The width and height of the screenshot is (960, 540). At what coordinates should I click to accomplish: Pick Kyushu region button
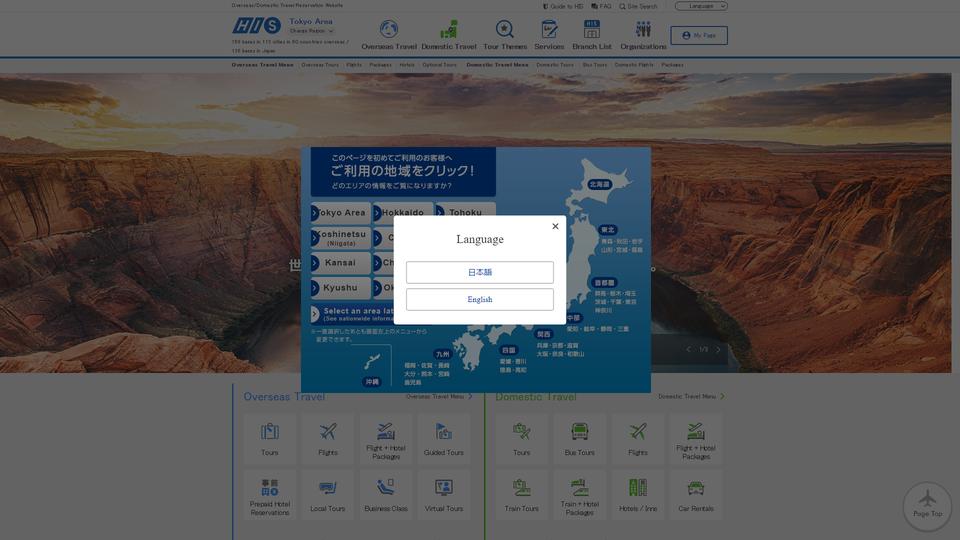pos(340,288)
